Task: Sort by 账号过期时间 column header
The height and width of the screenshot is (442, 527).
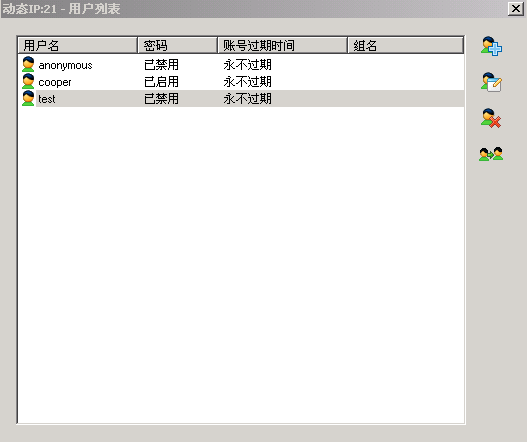Action: 282,45
